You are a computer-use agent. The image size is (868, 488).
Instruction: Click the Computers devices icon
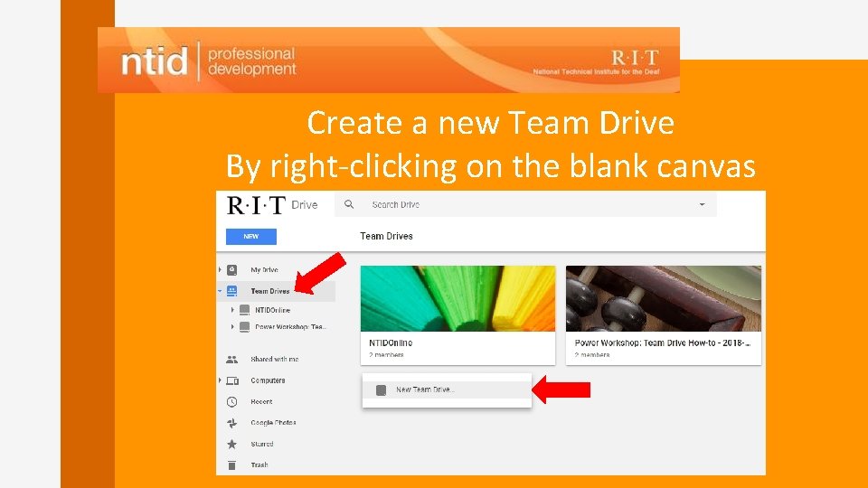pos(232,380)
